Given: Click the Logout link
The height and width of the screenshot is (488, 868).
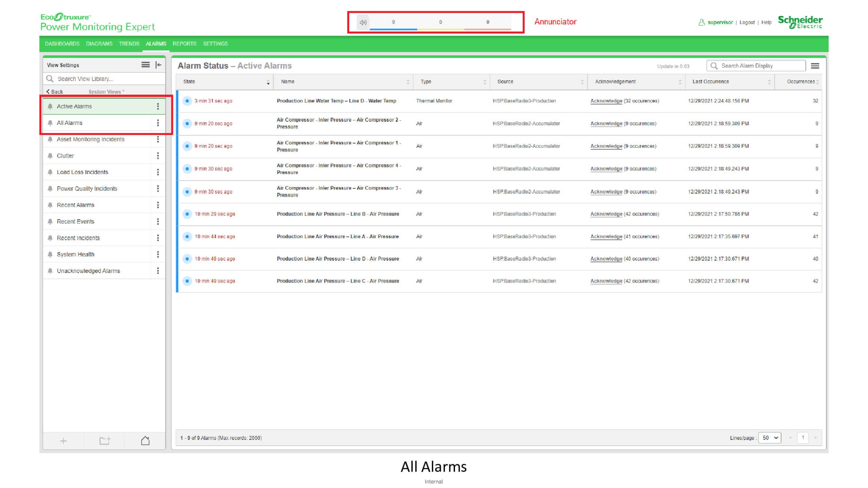Looking at the screenshot, I should [x=747, y=22].
